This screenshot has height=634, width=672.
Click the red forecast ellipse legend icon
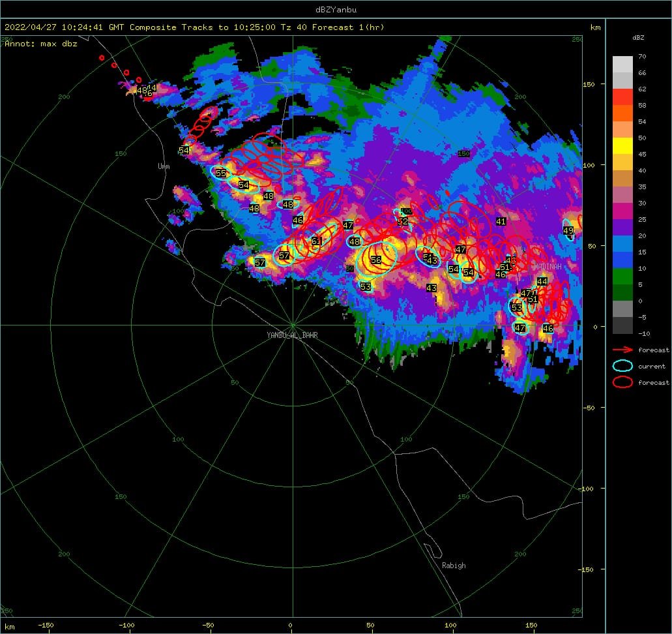pos(622,382)
